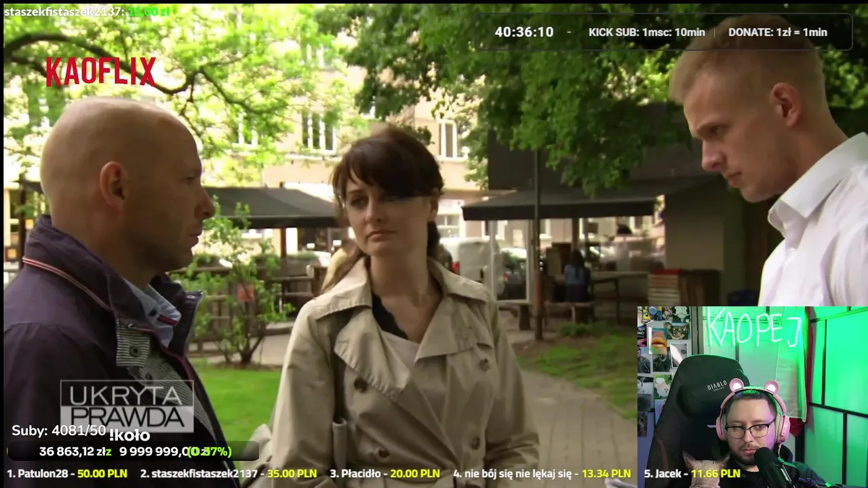Click the KAOFLIX logo overlay

click(x=101, y=72)
